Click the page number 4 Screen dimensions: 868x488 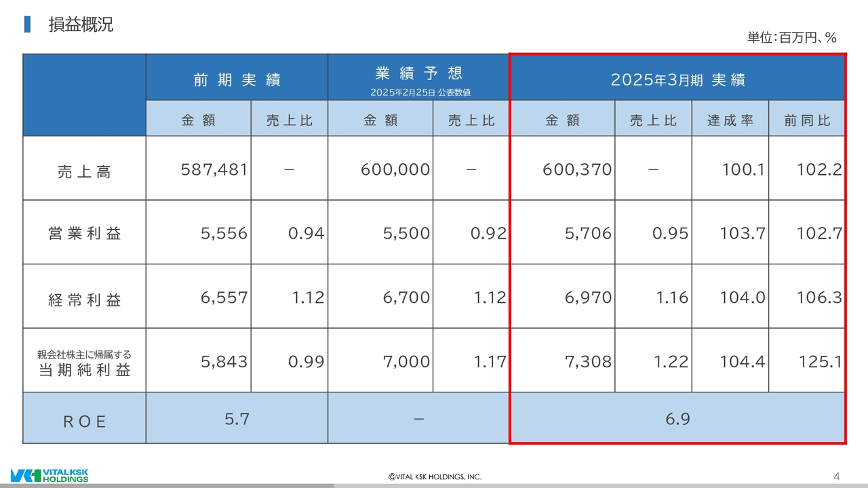click(x=836, y=476)
